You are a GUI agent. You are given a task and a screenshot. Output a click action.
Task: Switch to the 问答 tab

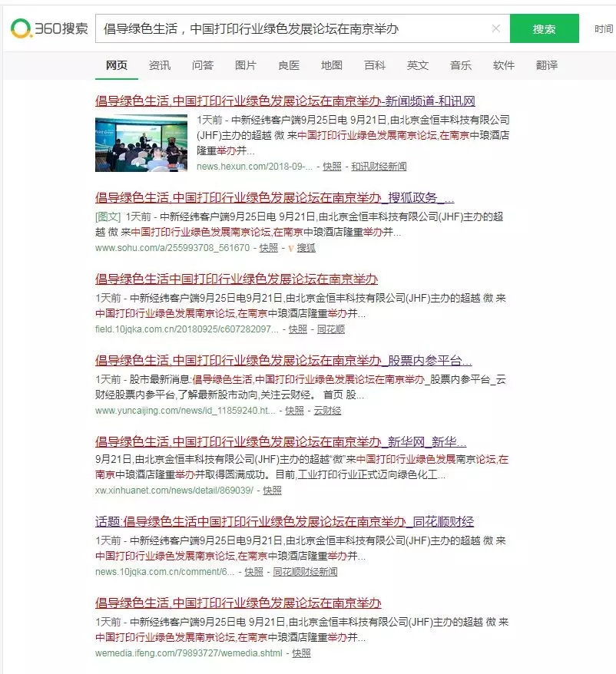[x=203, y=65]
